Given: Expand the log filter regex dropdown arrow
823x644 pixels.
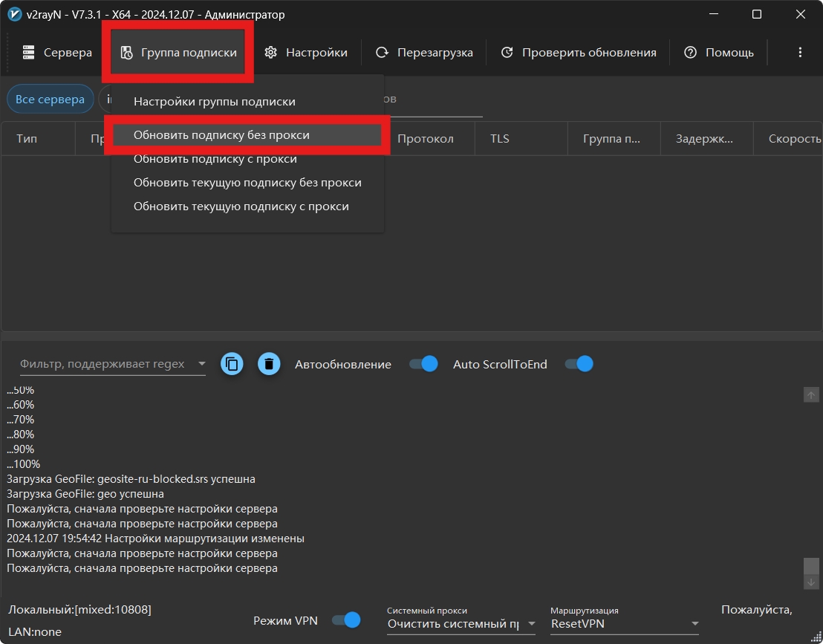Looking at the screenshot, I should coord(201,364).
